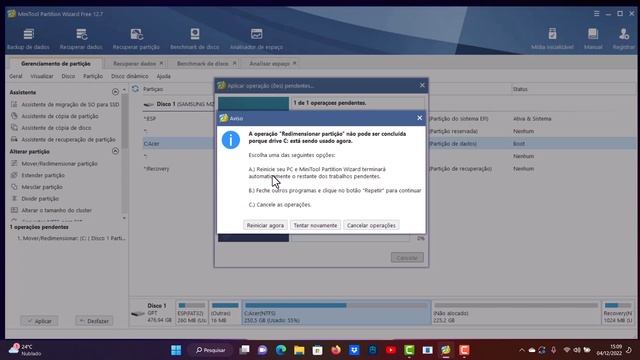The width and height of the screenshot is (640, 360).
Task: Open Microsoft Edge from the taskbar
Action: (281, 350)
